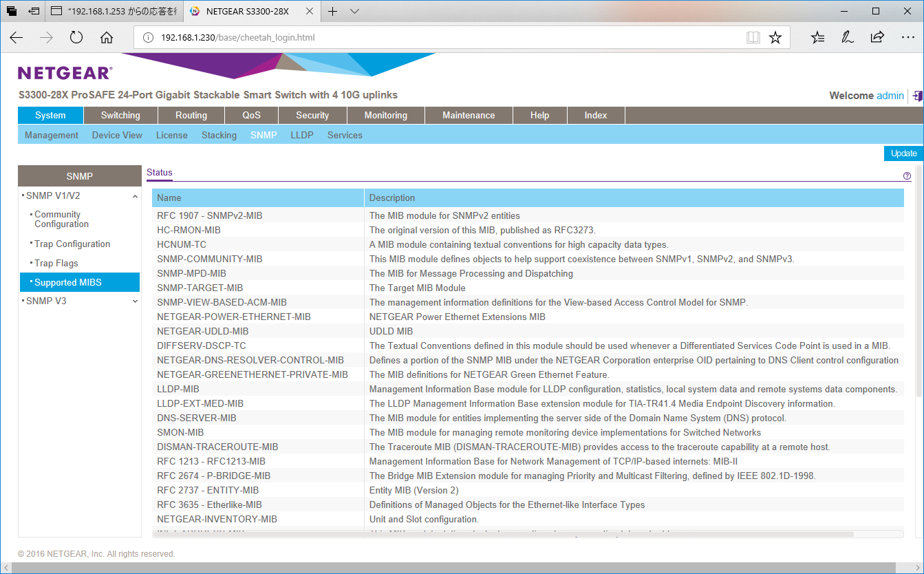Open reading view book icon

point(753,38)
